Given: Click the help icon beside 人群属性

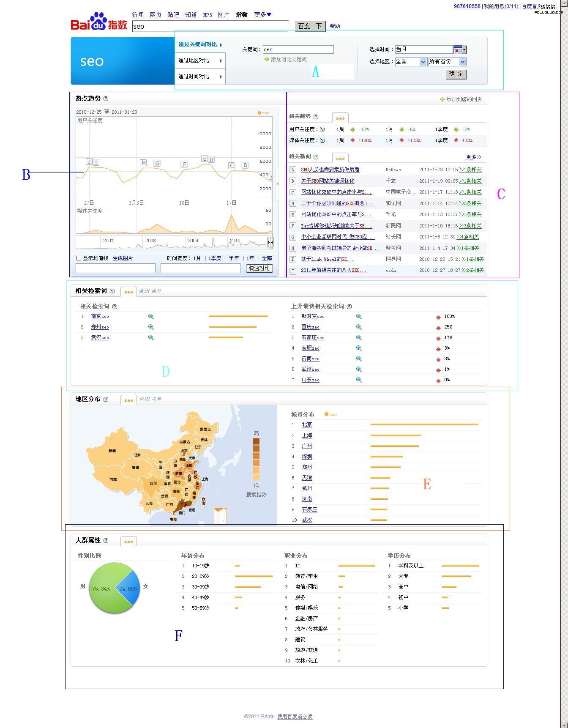Looking at the screenshot, I should click(x=106, y=541).
